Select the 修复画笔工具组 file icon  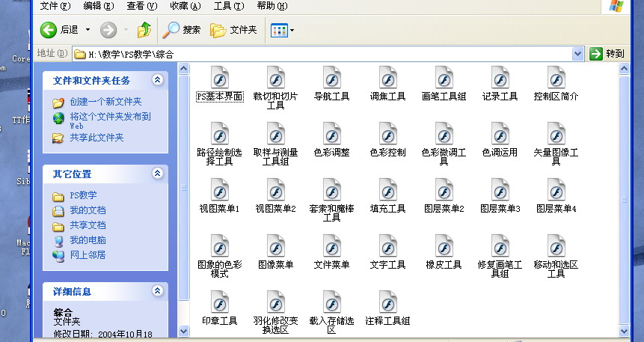500,247
